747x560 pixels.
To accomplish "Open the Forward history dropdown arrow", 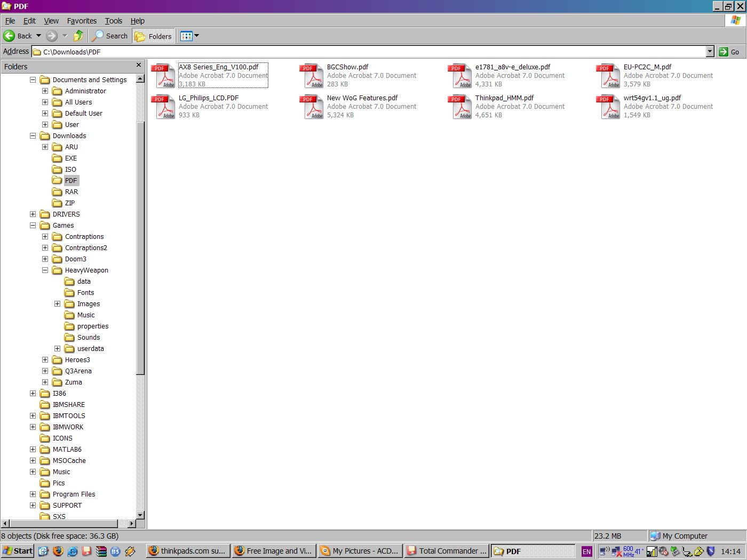I will pos(65,36).
